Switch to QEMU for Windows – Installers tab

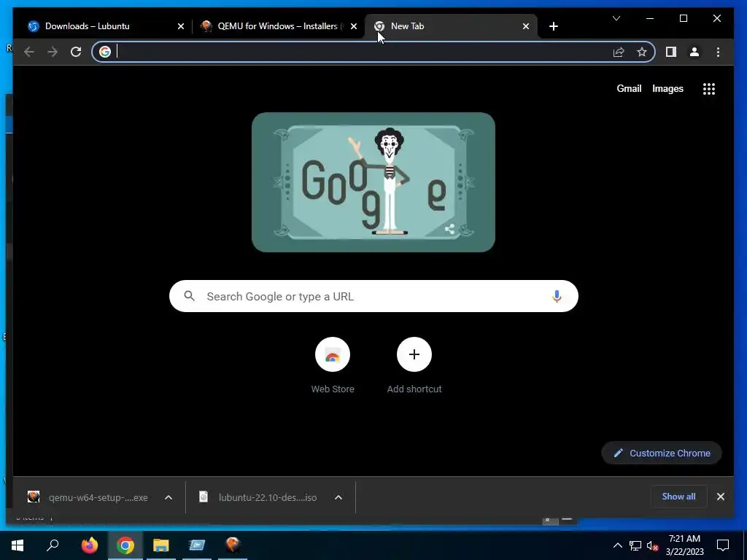tap(278, 26)
